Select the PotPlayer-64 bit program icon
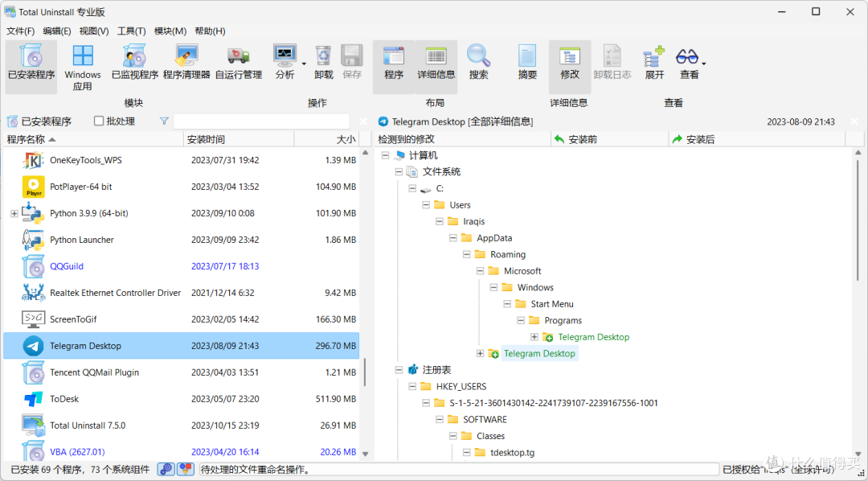The height and width of the screenshot is (481, 868). [33, 187]
